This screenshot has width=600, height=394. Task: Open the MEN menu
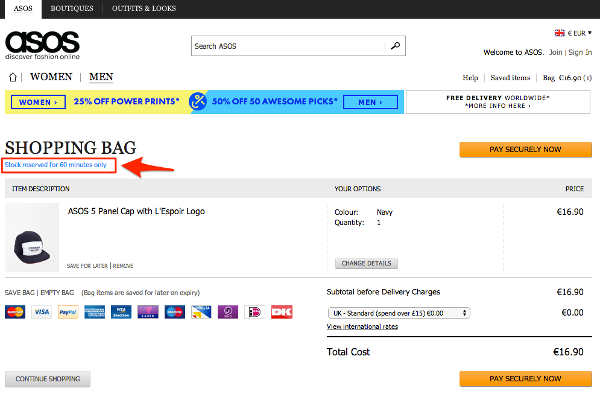coord(101,77)
